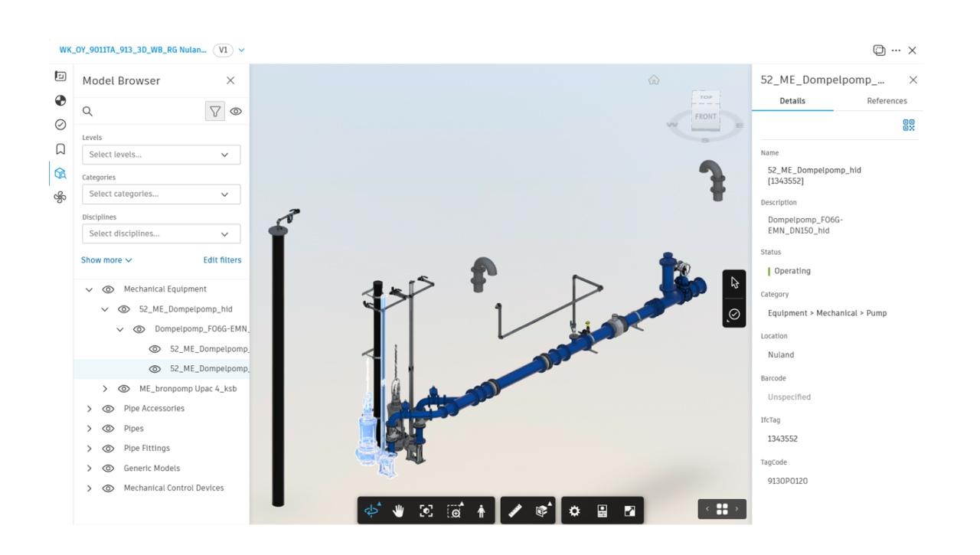Select the Orbit tool in viewer toolbar
980x555 pixels.
(x=372, y=511)
